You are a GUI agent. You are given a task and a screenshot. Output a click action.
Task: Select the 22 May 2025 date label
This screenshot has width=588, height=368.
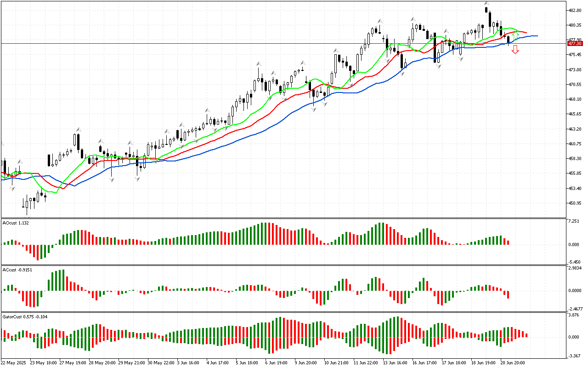tap(14, 362)
